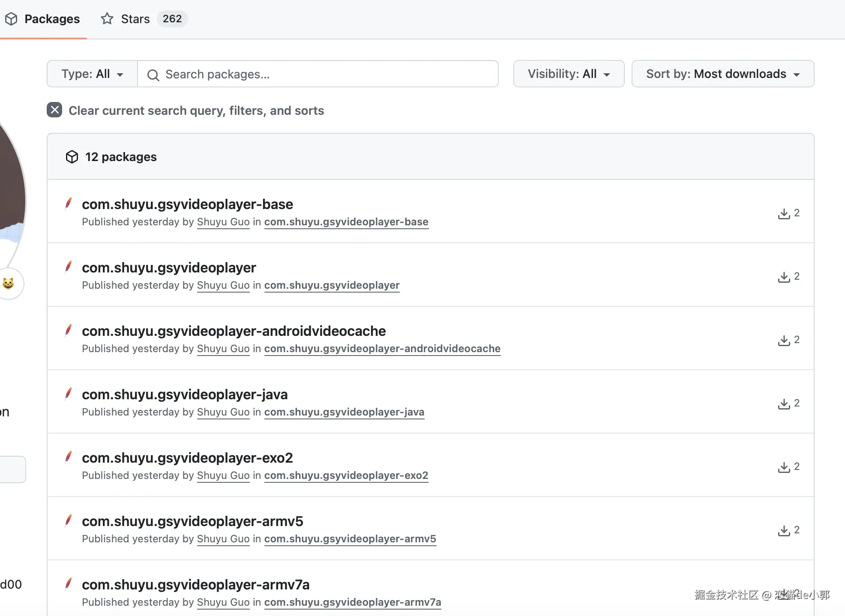Open com.shuyu.gsyvideoplayer-armv7a package title

[x=195, y=584]
